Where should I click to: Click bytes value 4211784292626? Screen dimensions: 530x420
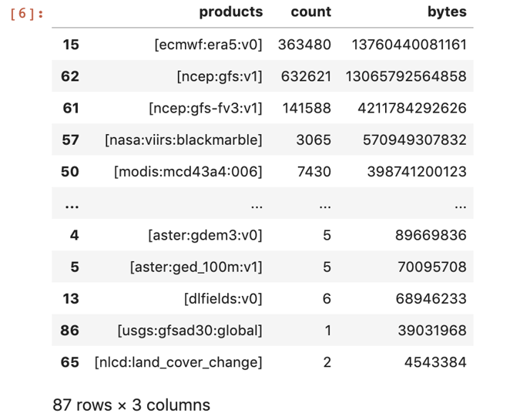point(412,108)
